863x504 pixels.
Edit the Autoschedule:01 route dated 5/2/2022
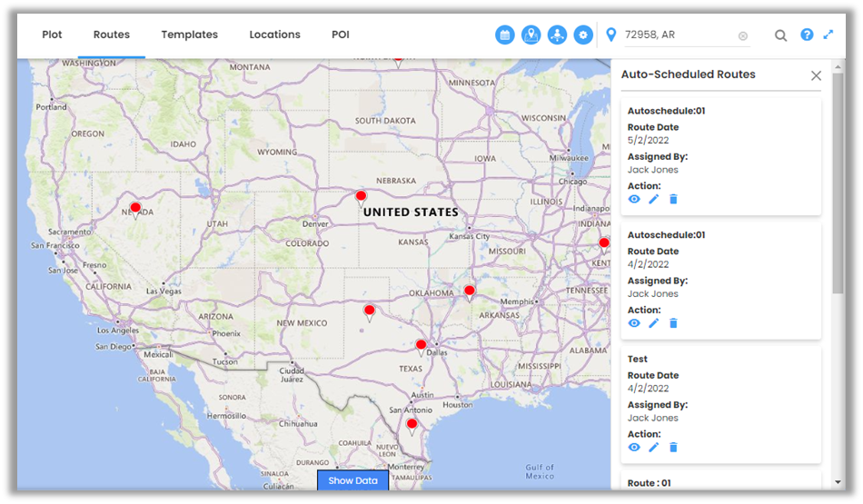coord(654,199)
